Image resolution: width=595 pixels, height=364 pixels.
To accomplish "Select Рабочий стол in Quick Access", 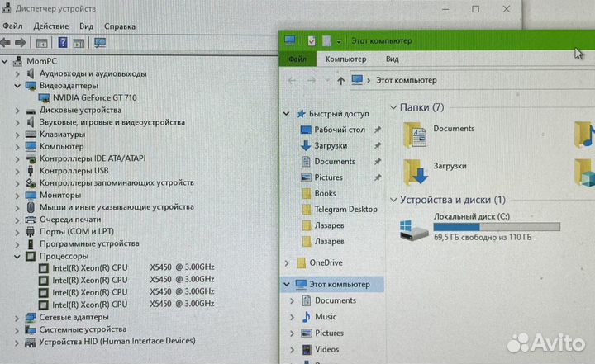I will click(x=339, y=130).
